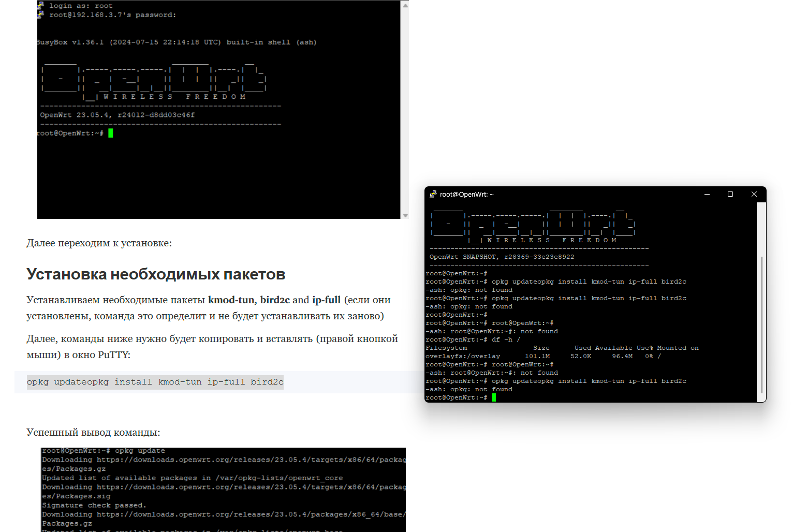Screen dimensions: 793x532
Task: Click the line 'Далее переходим к установке:'
Action: (99, 243)
